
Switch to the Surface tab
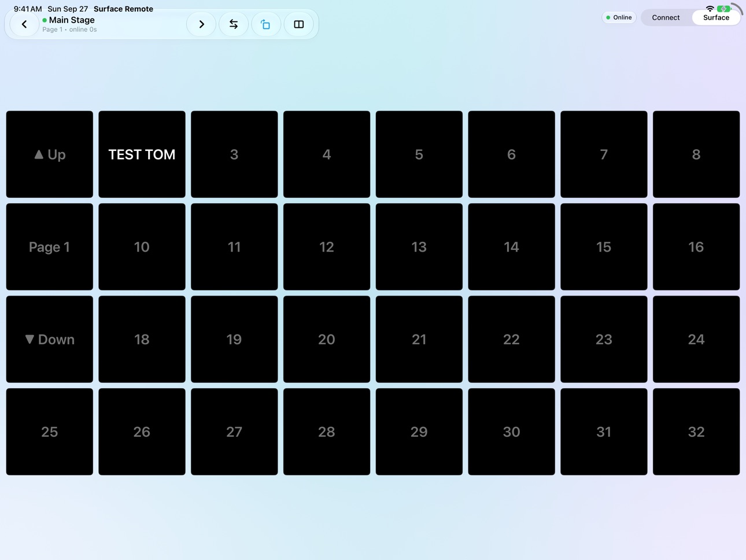point(716,17)
